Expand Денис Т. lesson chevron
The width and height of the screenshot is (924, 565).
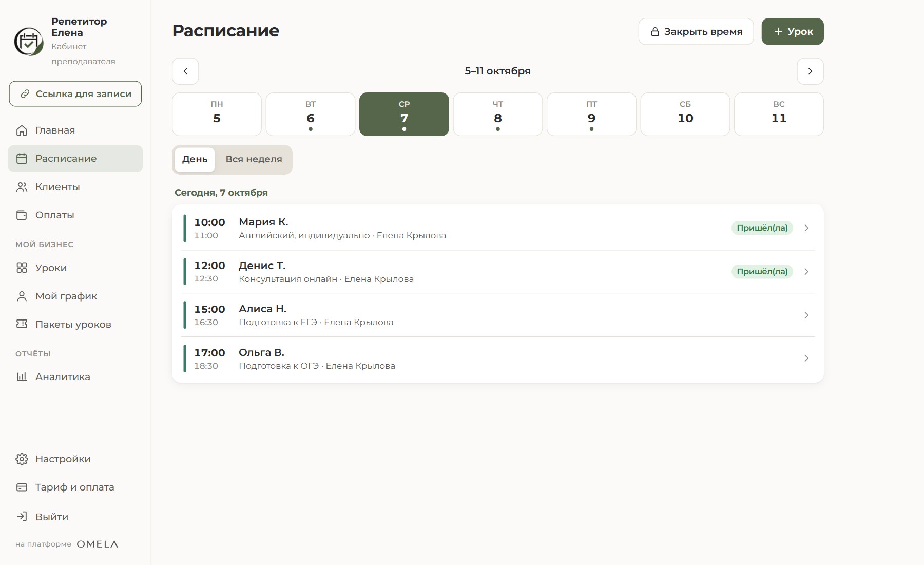point(806,272)
